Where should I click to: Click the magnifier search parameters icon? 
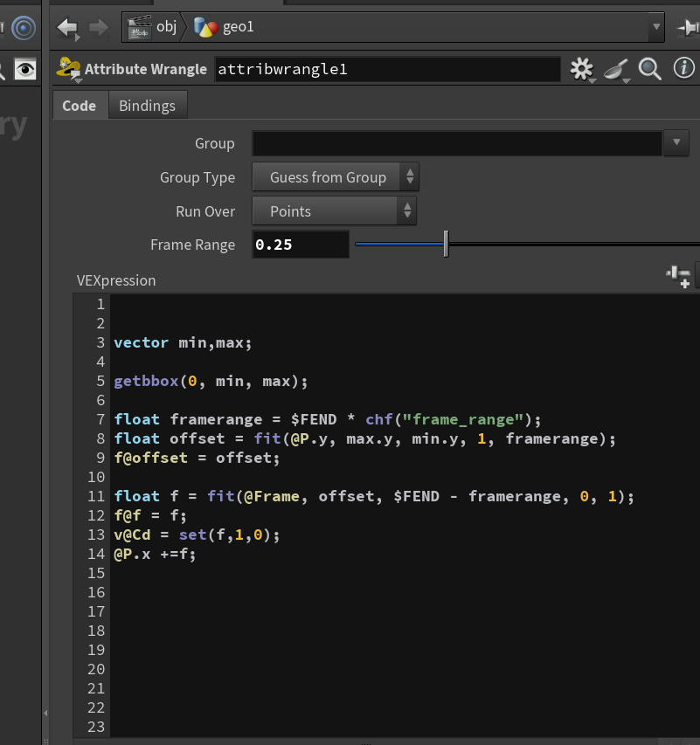tap(649, 69)
